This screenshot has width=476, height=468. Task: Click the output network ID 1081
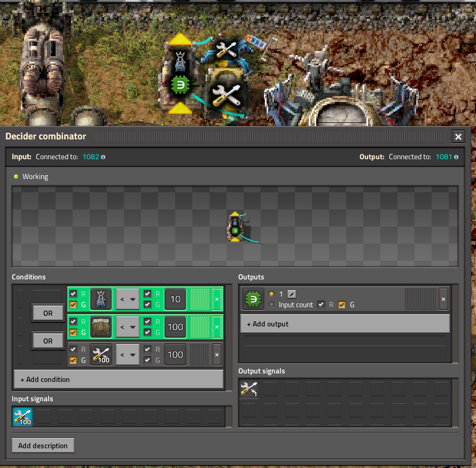pyautogui.click(x=444, y=157)
